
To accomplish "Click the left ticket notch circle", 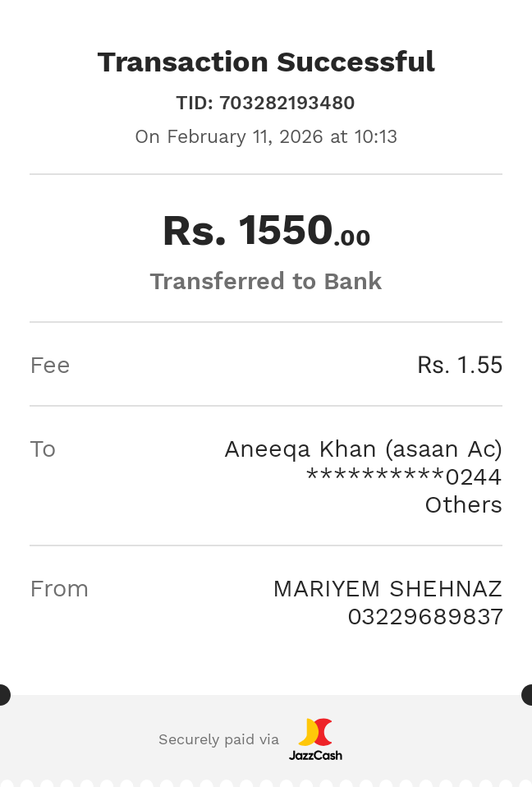I will [x=2, y=695].
